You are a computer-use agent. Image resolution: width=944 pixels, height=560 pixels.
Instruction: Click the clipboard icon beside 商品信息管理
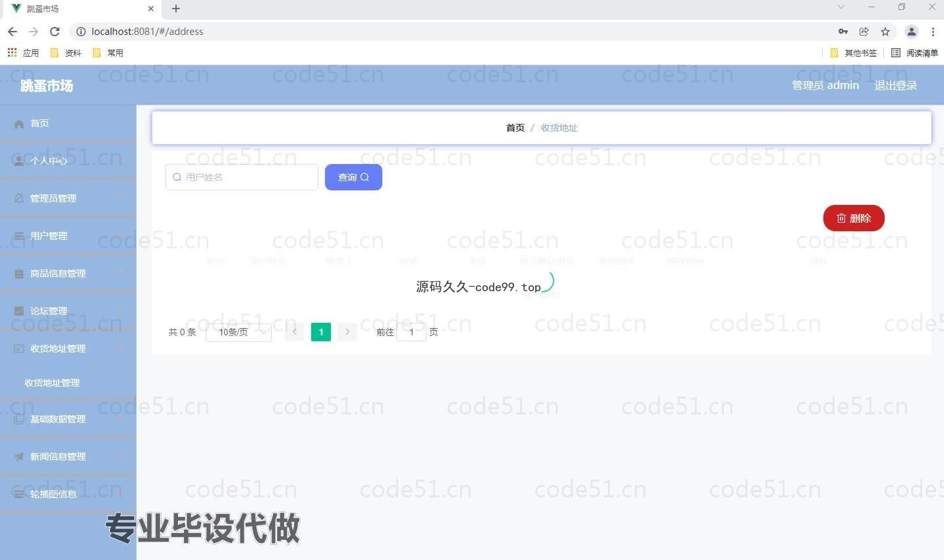19,273
